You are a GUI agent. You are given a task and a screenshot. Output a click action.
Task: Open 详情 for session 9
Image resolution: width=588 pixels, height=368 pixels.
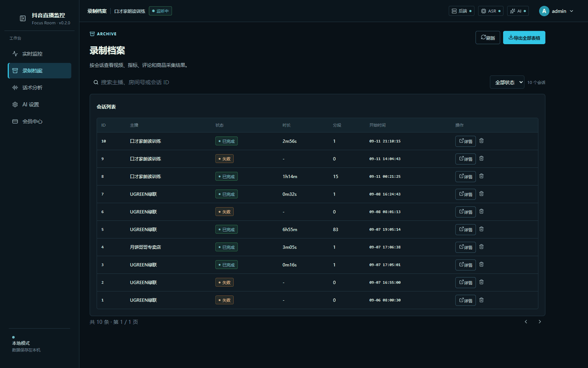(465, 159)
